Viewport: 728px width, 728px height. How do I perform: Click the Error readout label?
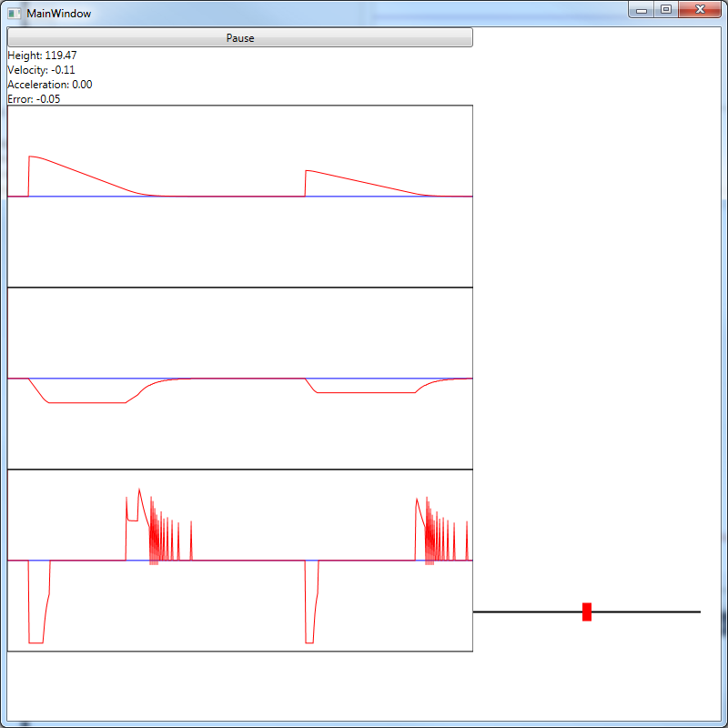34,99
